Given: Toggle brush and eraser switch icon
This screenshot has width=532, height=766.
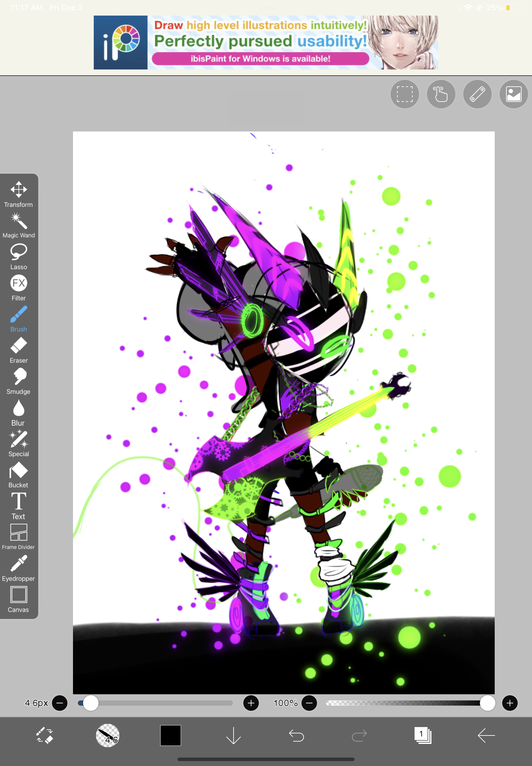Looking at the screenshot, I should [44, 735].
